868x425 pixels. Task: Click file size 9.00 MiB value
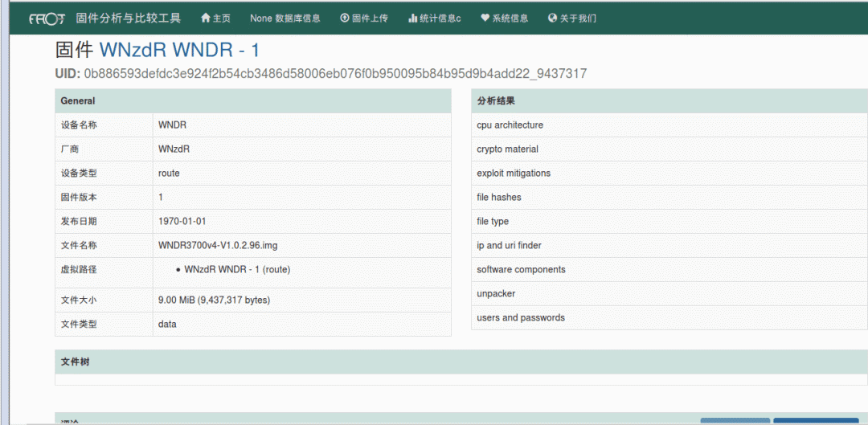pyautogui.click(x=214, y=300)
